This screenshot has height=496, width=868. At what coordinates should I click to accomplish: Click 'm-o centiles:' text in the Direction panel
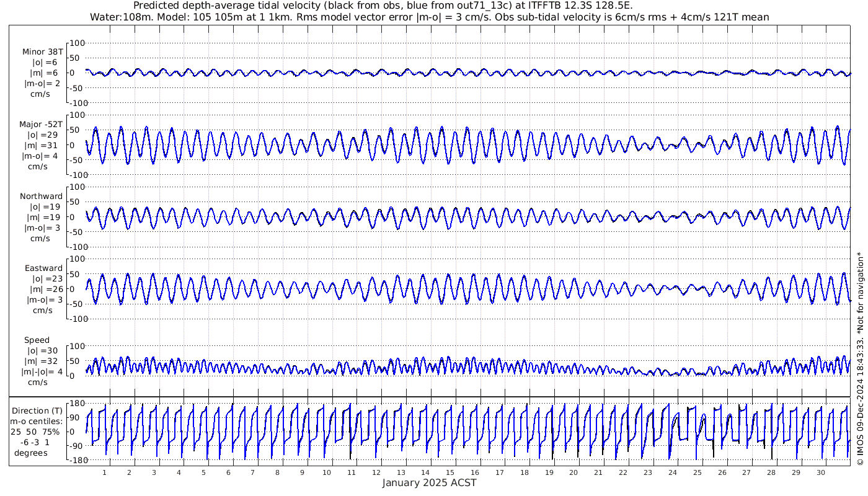38,421
